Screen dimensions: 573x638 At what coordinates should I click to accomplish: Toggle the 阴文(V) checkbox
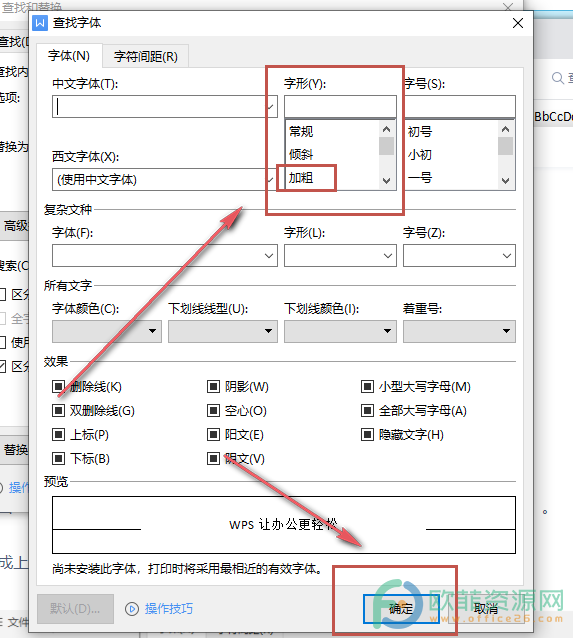pos(213,459)
